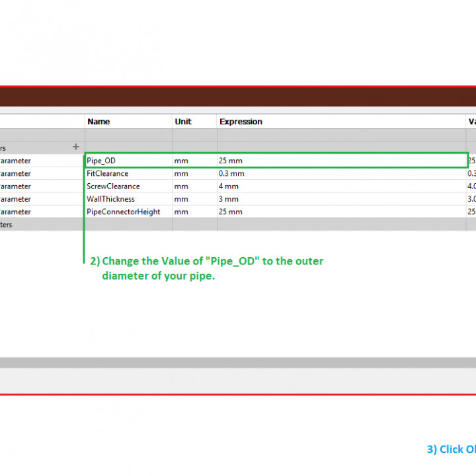Select the FitClearance parameter name
The height and width of the screenshot is (476, 476).
point(107,174)
